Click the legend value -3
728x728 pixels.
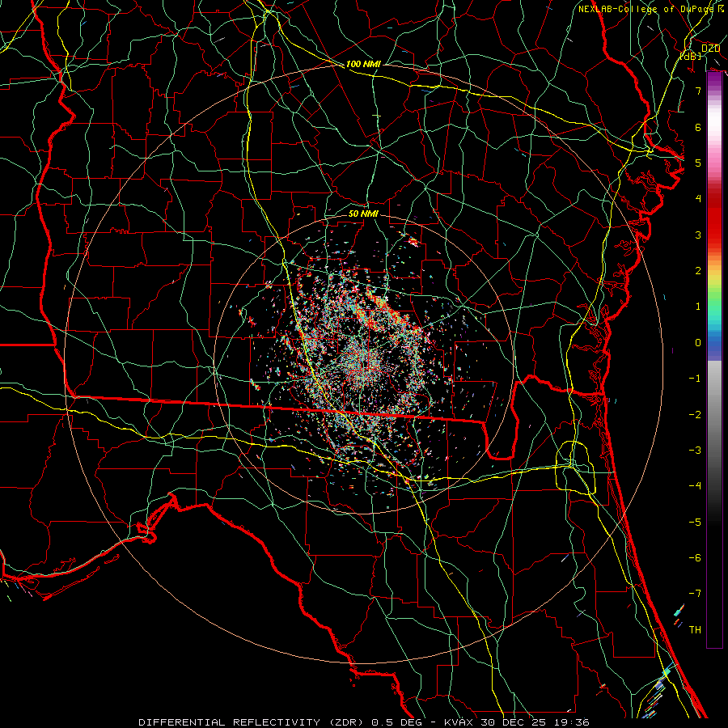click(695, 451)
